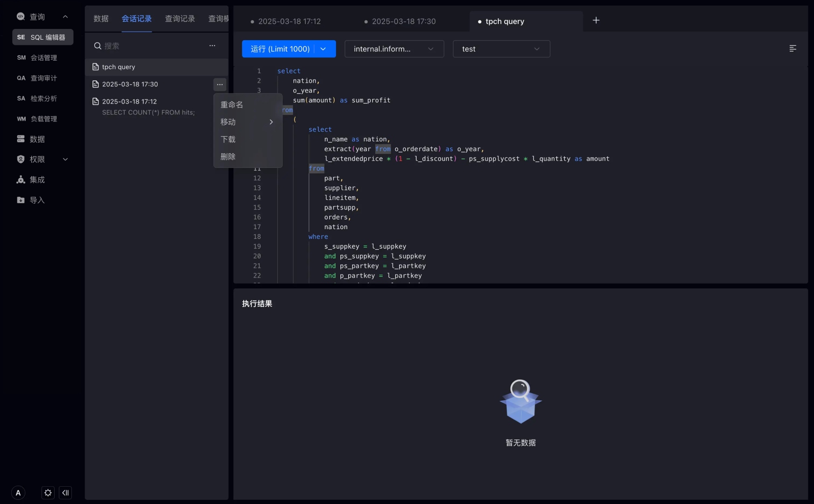This screenshot has height=504, width=814.
Task: Click 's_suppkey = l_suppkey' on line 19
Action: click(x=365, y=247)
